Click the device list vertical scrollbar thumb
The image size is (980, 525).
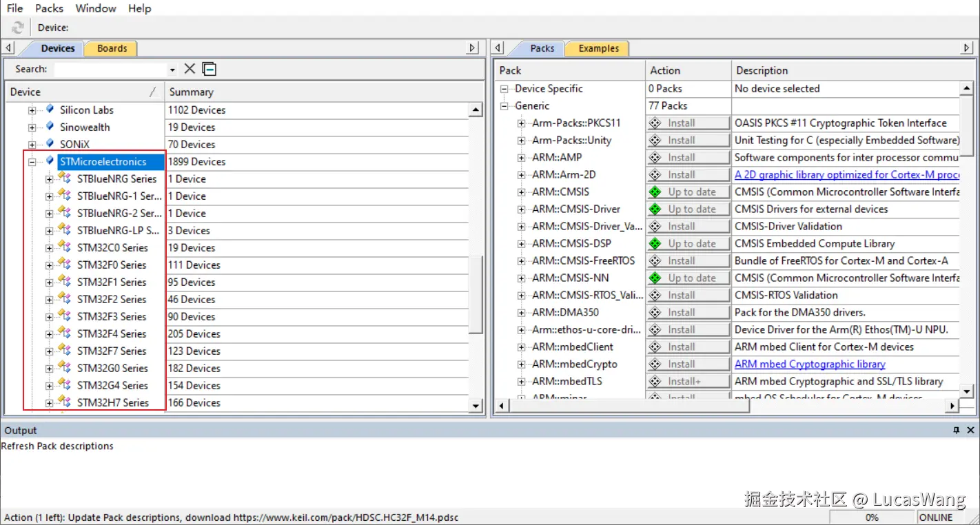[x=476, y=295]
